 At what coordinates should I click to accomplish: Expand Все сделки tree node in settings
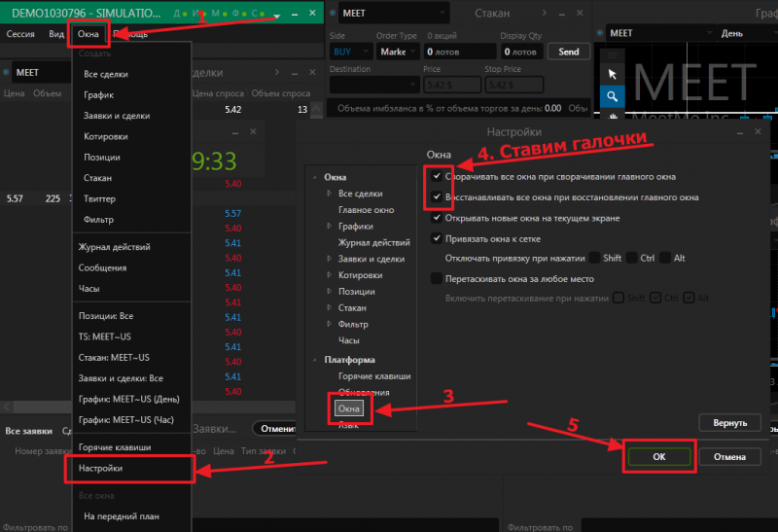(329, 193)
